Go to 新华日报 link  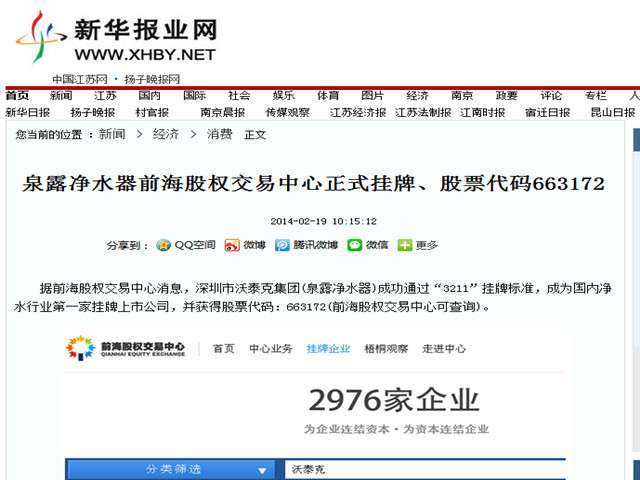pos(28,112)
